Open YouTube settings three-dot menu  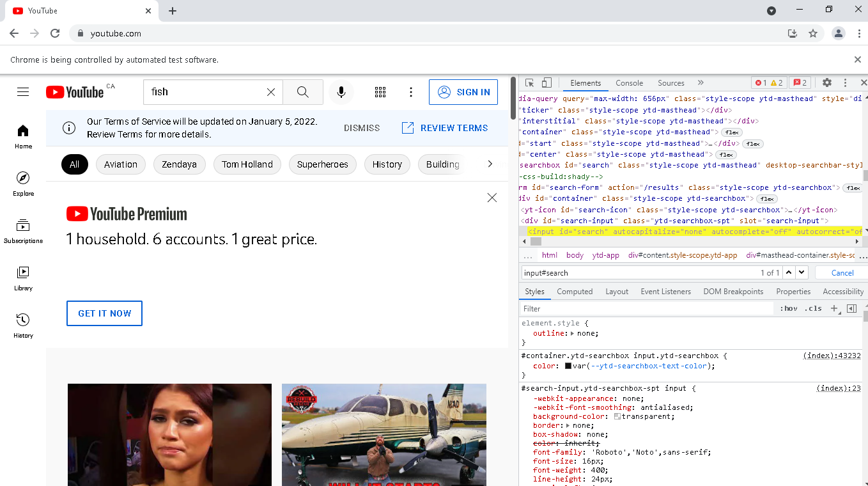pyautogui.click(x=411, y=92)
